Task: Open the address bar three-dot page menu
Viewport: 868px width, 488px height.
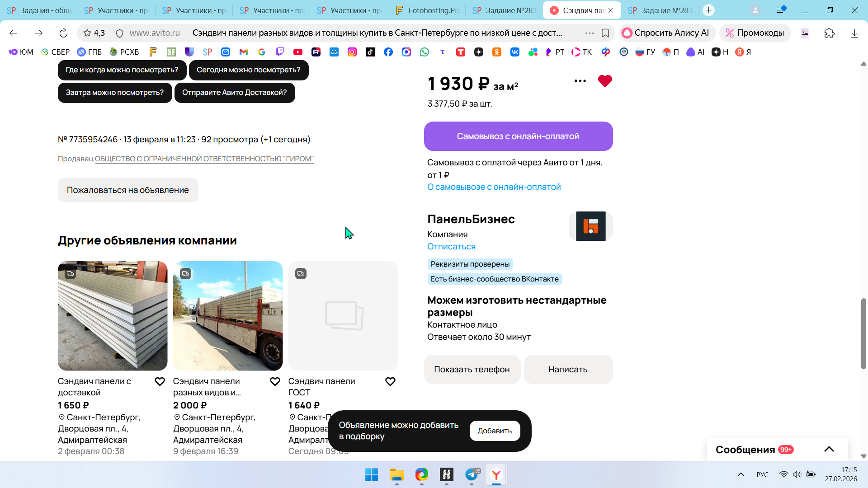Action: (590, 33)
